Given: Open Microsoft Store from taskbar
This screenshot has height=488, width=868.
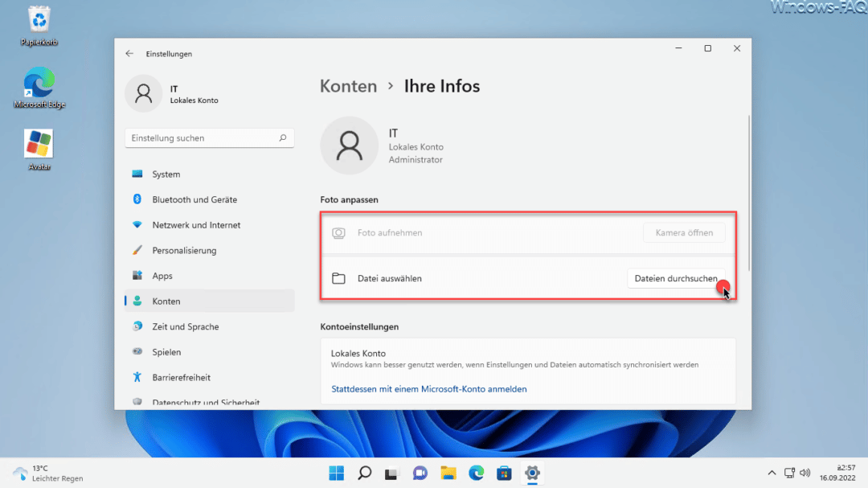Looking at the screenshot, I should [504, 473].
